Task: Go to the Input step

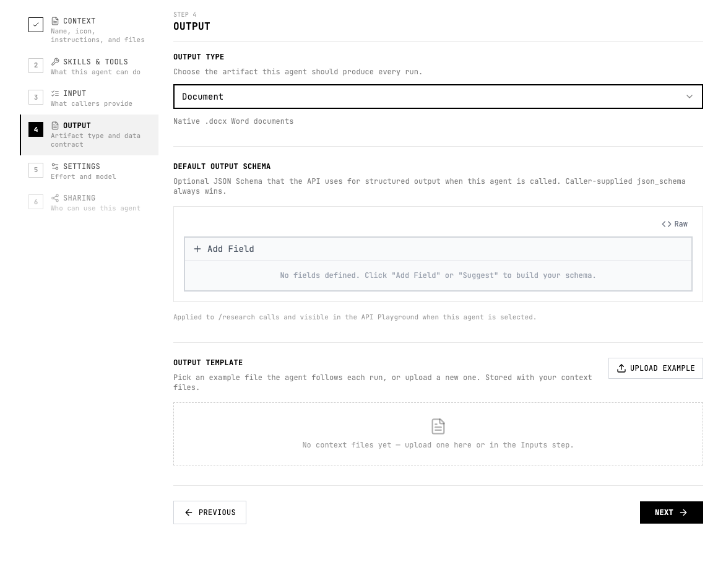Action: pyautogui.click(x=89, y=98)
